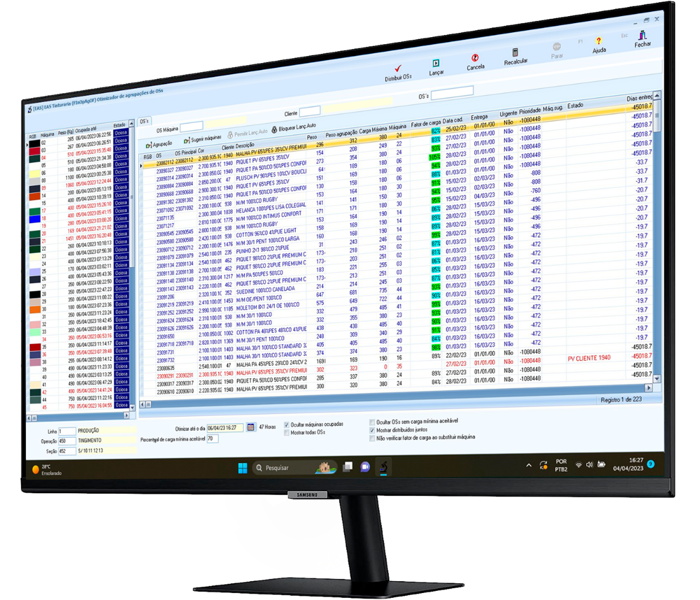Click the Linha input field

(67, 431)
